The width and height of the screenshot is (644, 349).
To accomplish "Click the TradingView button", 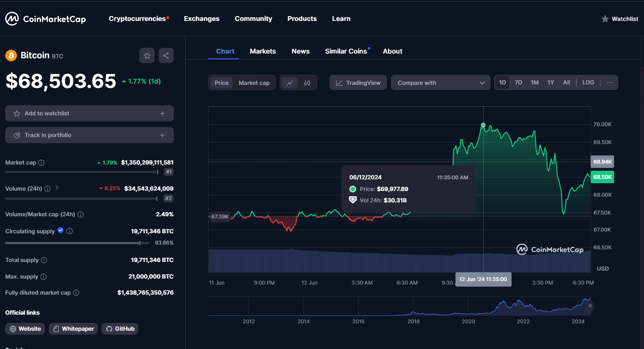I will 358,83.
